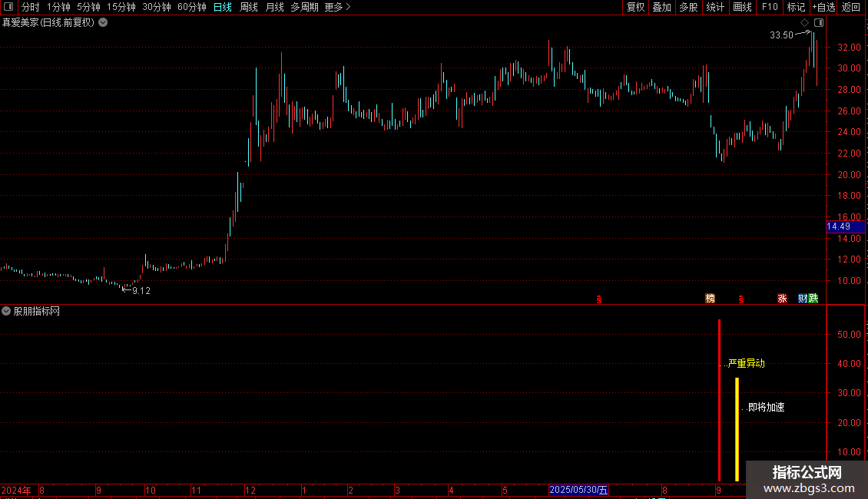Click the 返回 back button
This screenshot has width=868, height=499.
851,7
